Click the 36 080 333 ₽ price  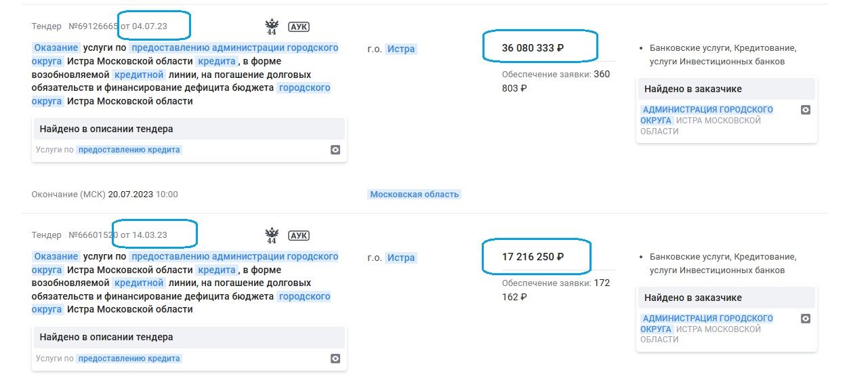click(533, 48)
